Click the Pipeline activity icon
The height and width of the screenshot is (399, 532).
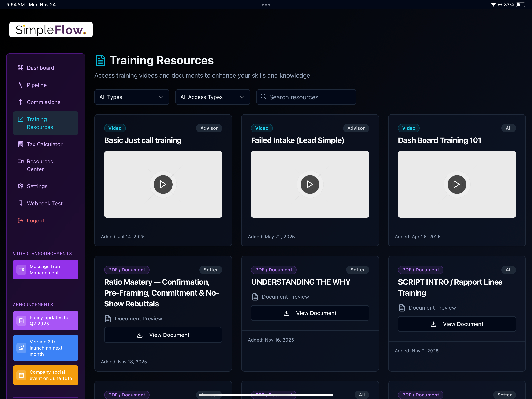[21, 85]
